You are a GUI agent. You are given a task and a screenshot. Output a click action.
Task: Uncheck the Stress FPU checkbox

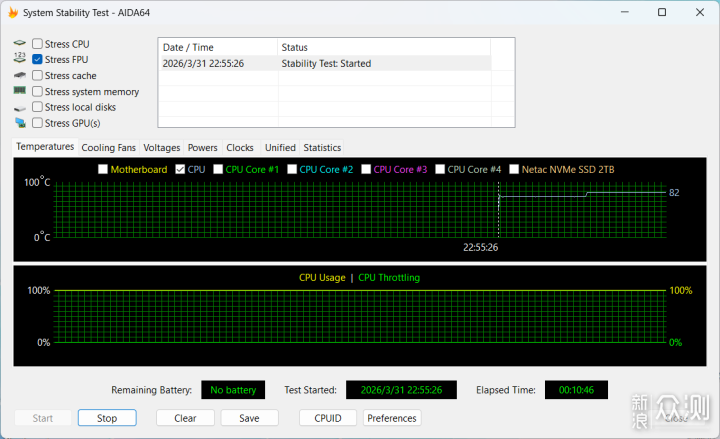37,59
